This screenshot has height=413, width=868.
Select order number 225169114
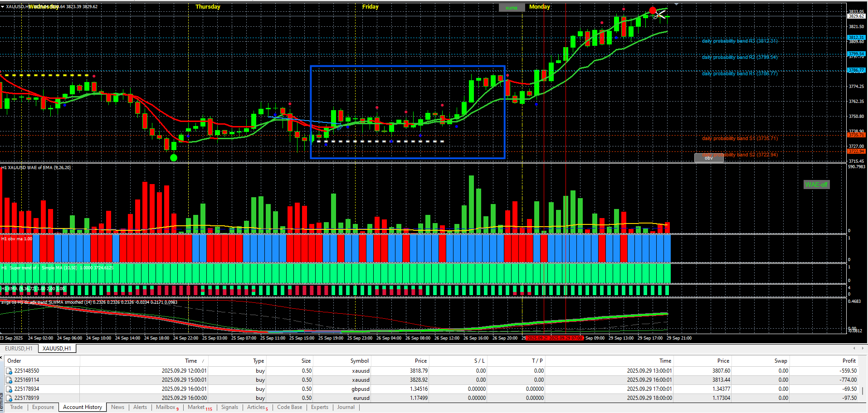click(27, 380)
